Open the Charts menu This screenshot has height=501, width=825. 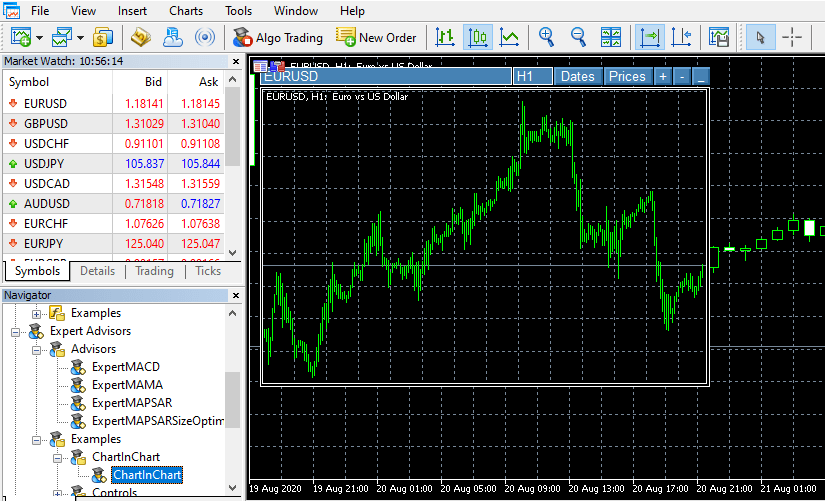coord(186,11)
